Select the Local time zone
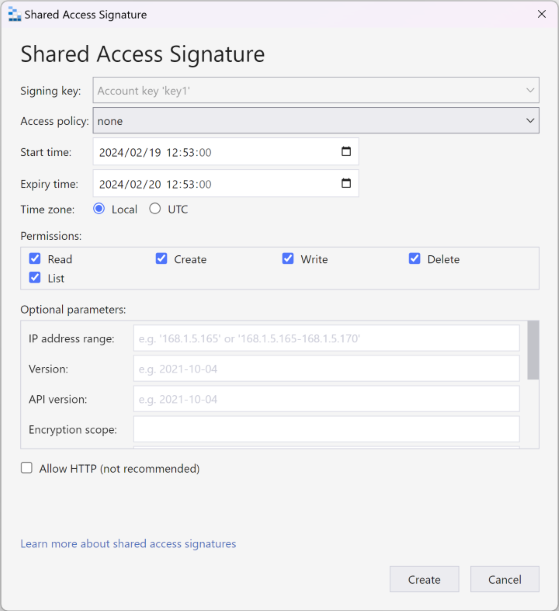The image size is (559, 611). (99, 209)
